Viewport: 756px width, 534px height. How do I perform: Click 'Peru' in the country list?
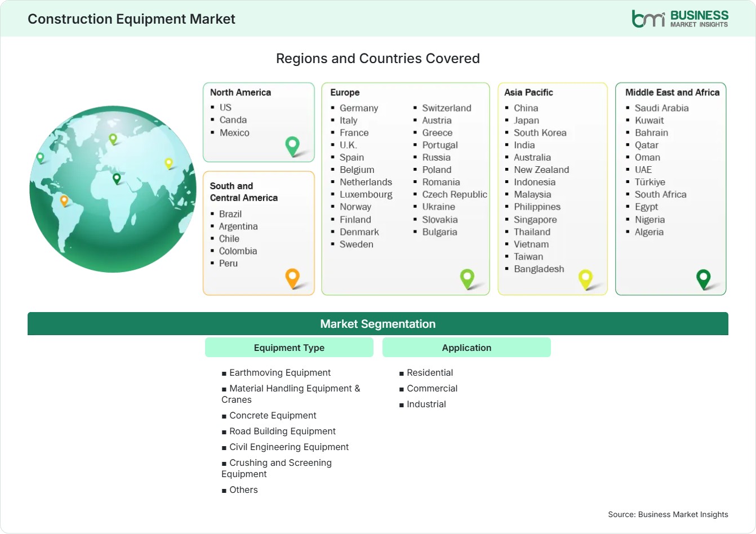(x=228, y=264)
